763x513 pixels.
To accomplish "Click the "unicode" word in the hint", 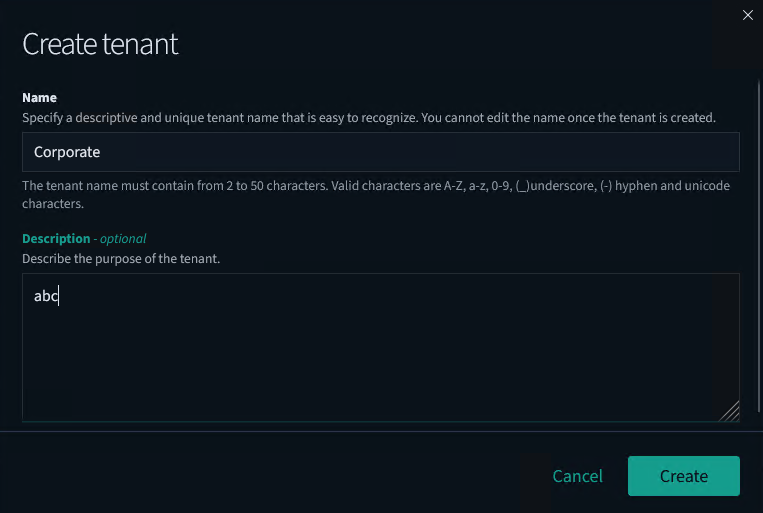I will [x=704, y=186].
